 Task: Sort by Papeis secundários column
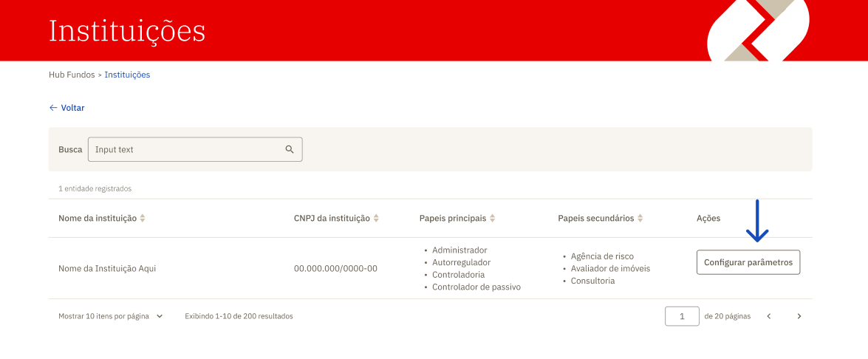pyautogui.click(x=640, y=219)
